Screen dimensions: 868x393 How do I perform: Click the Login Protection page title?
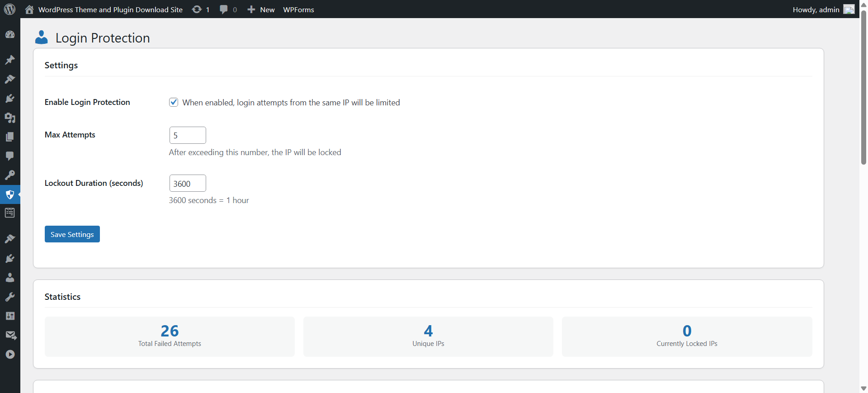(x=103, y=38)
